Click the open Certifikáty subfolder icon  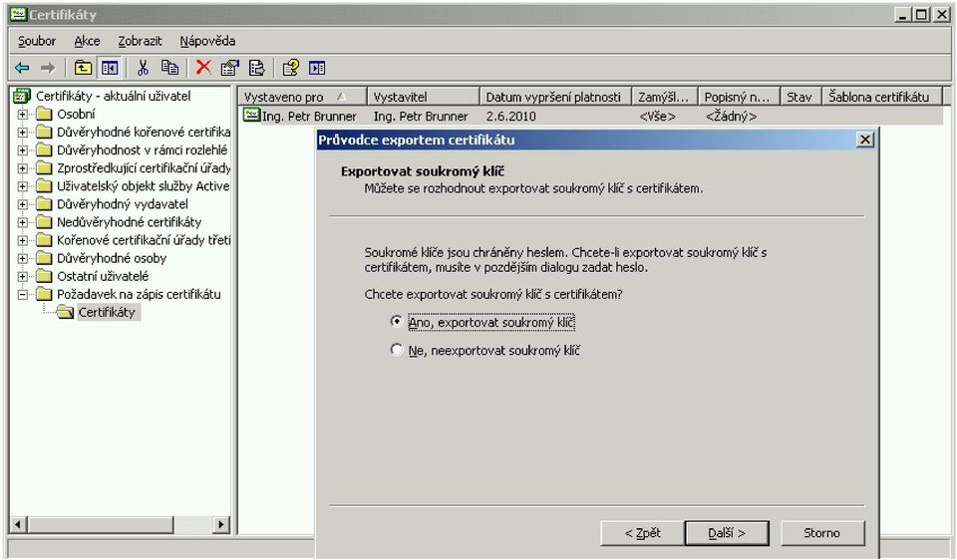(65, 312)
